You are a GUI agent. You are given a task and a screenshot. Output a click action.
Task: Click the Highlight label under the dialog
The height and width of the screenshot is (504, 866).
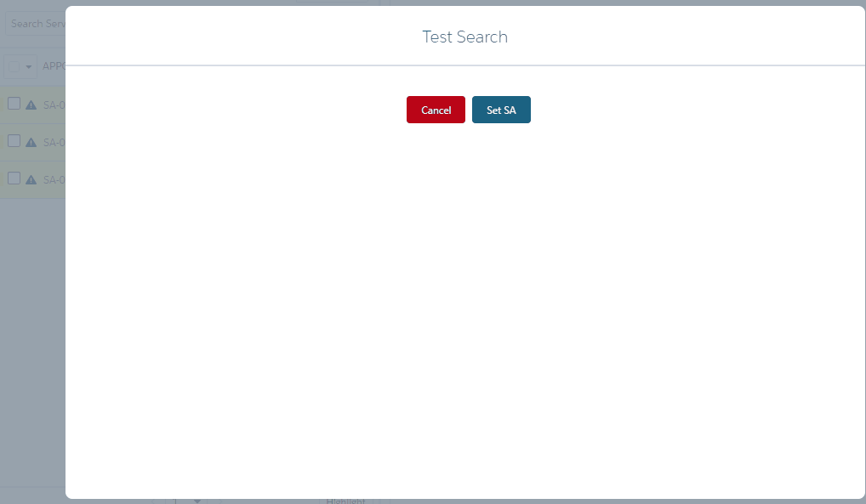pos(345,501)
